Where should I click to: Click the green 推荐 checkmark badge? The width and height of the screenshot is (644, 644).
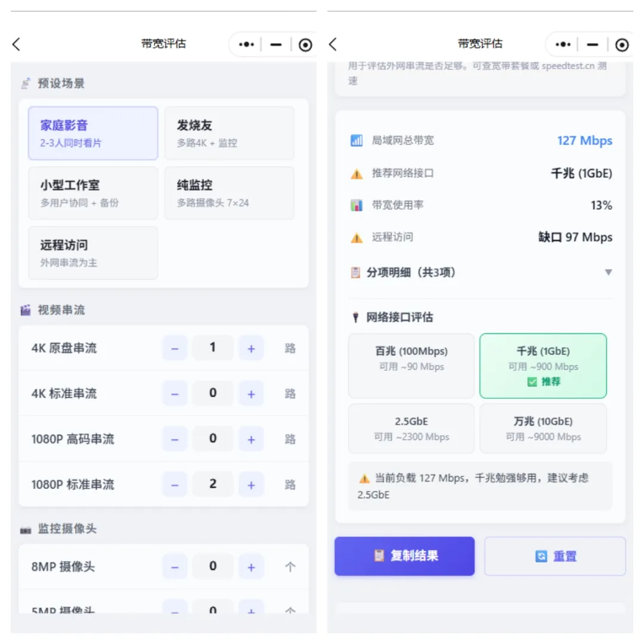[543, 382]
